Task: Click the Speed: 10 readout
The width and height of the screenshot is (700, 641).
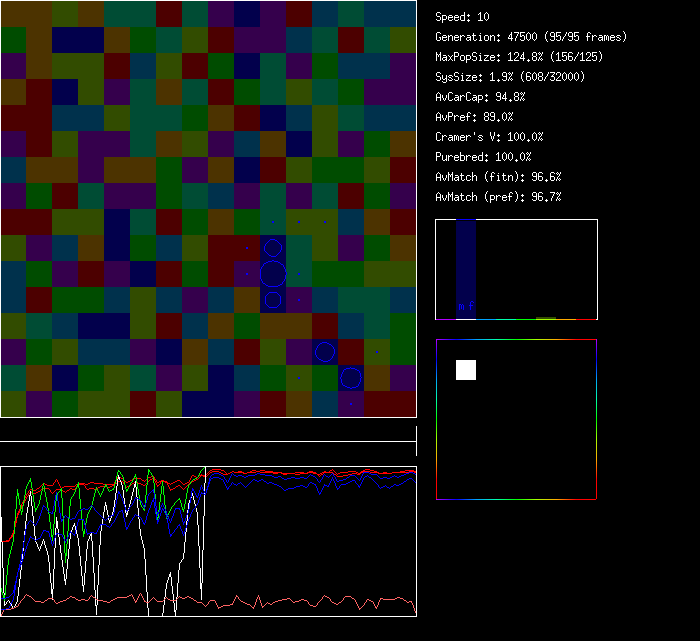Action: click(x=463, y=17)
